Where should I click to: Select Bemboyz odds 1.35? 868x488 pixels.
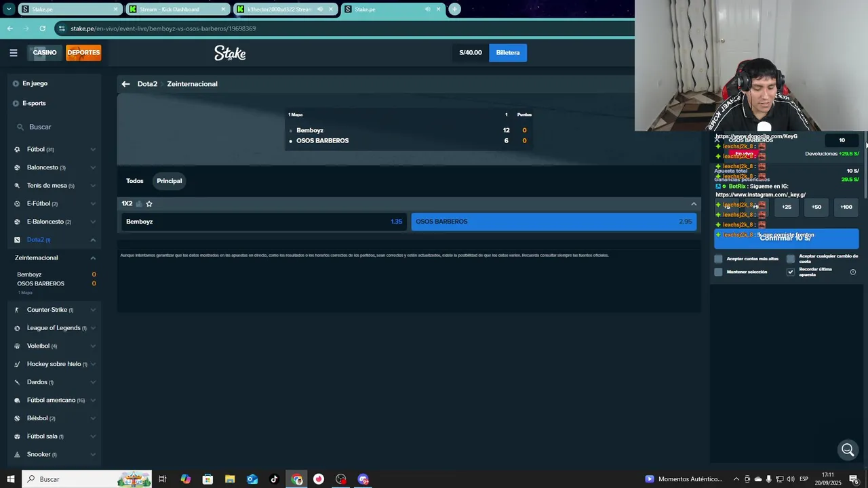264,222
